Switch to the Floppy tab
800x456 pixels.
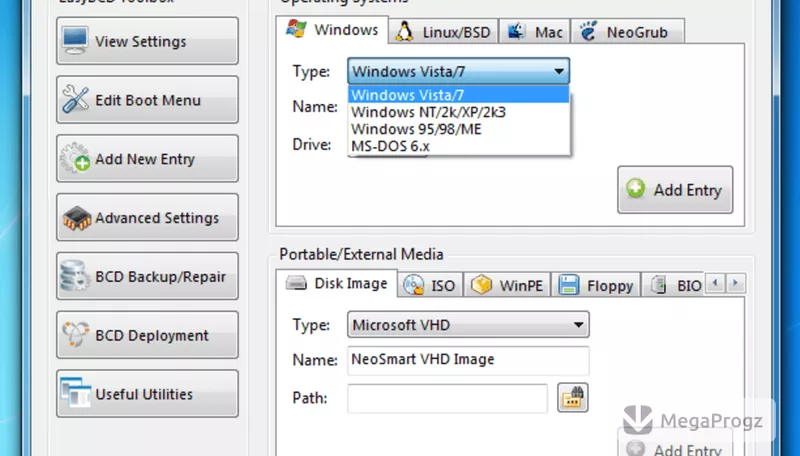click(x=596, y=285)
